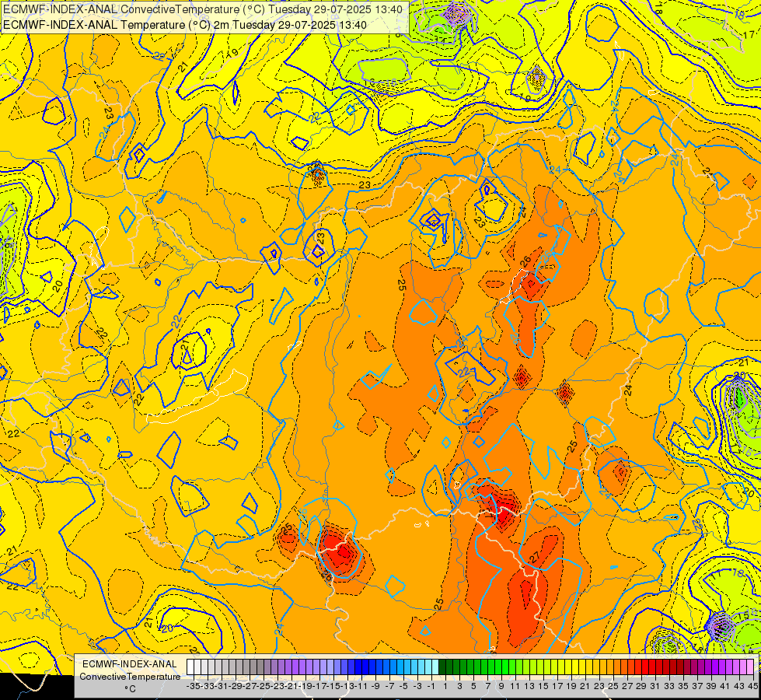
Task: Click the legend scale label '15'
Action: click(x=543, y=686)
